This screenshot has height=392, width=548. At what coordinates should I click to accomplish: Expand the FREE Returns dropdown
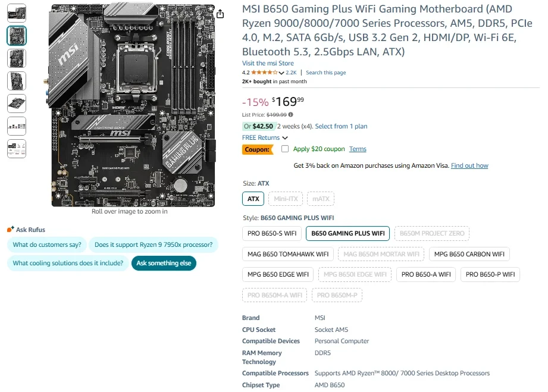pyautogui.click(x=265, y=138)
